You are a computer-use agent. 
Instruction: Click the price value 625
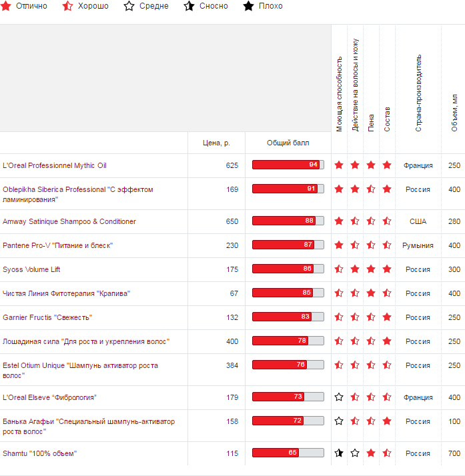click(x=232, y=165)
